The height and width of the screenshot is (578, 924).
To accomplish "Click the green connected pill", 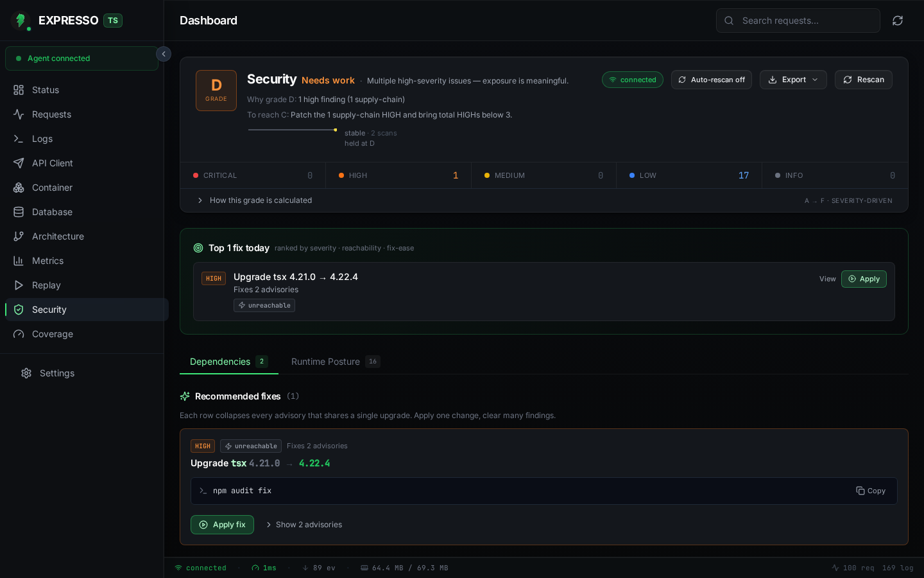I will 633,80.
